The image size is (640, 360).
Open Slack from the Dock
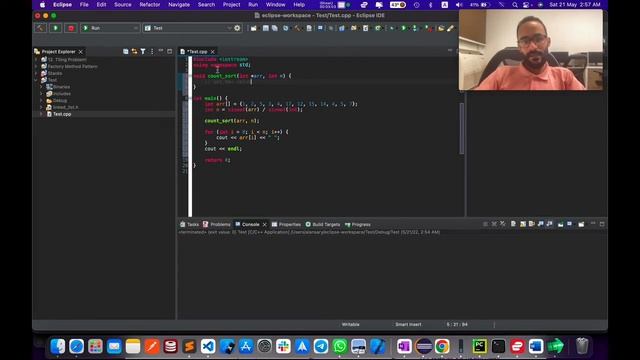[283, 347]
